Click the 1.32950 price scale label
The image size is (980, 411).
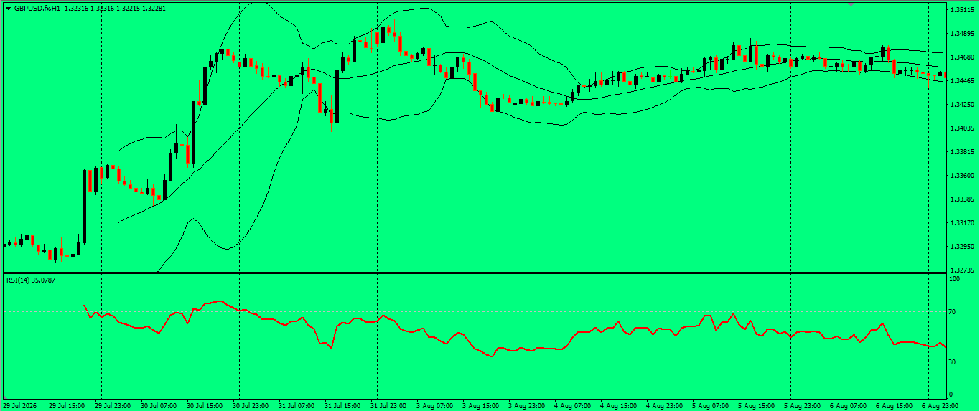click(962, 247)
